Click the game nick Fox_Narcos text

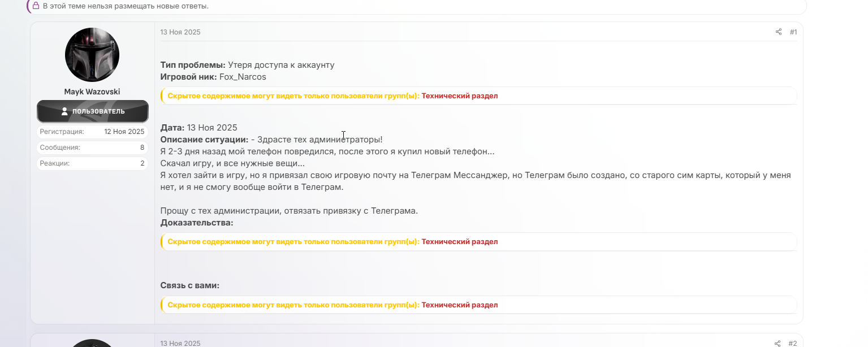click(243, 77)
